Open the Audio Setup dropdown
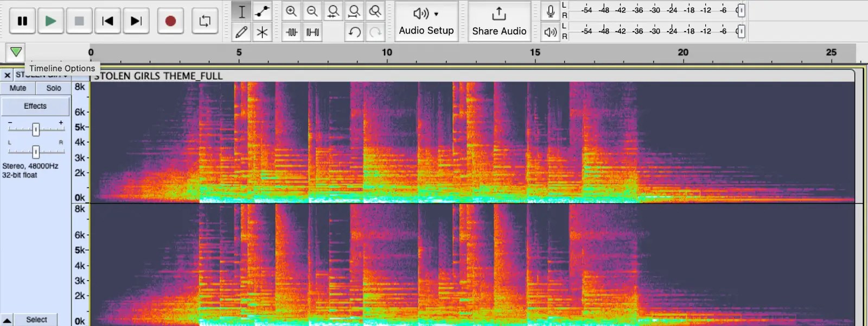The width and height of the screenshot is (868, 326). point(426,21)
